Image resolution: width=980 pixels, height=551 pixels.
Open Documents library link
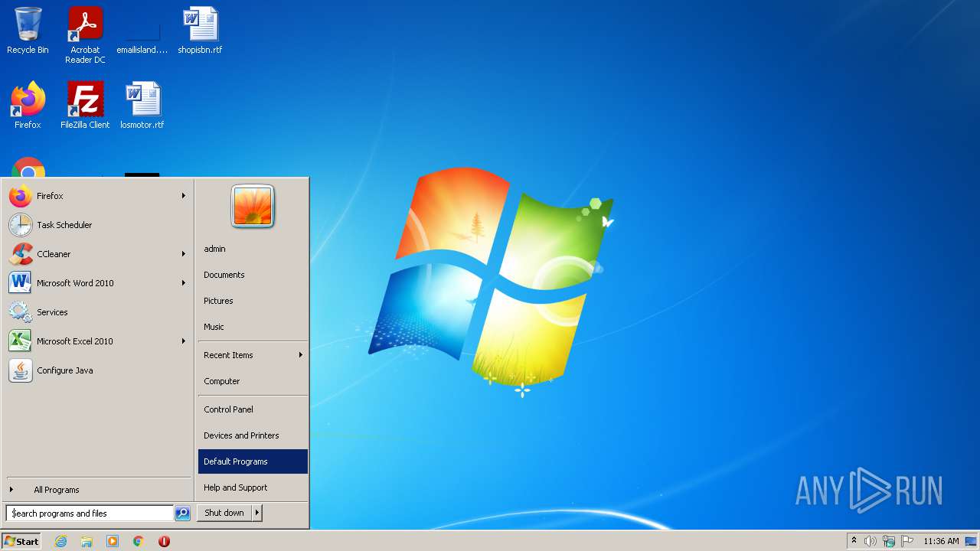(x=253, y=275)
